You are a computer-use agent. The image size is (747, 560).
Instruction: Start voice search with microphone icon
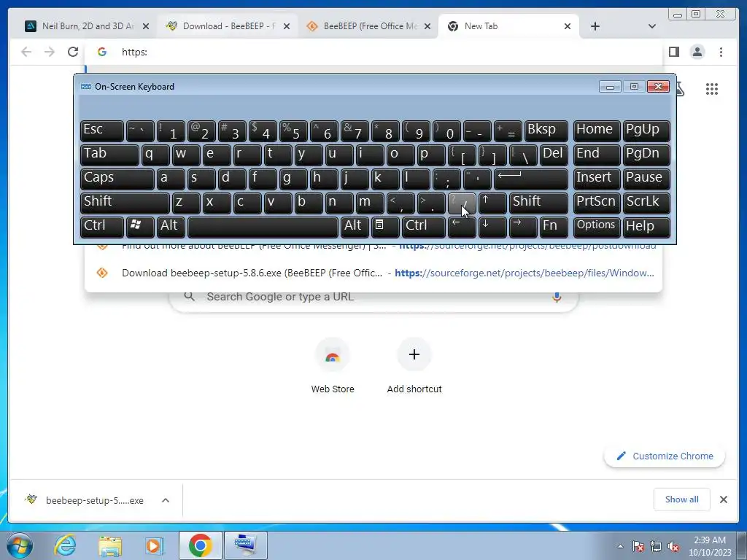click(x=557, y=297)
